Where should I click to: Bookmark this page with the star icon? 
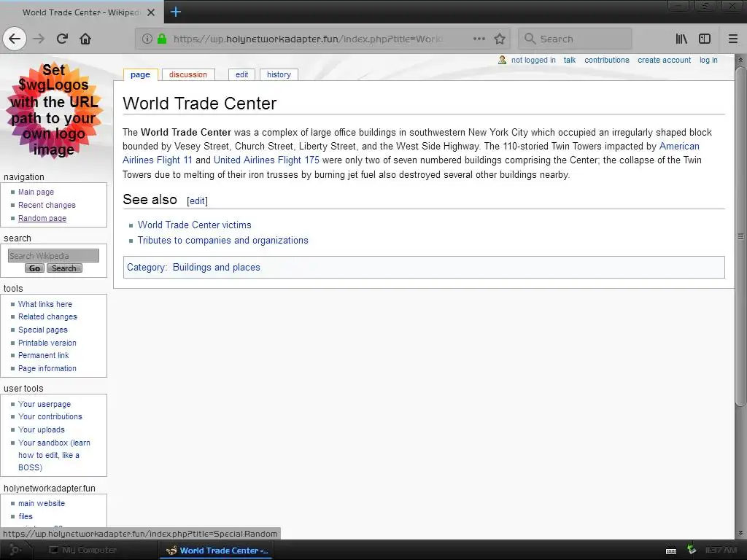tap(500, 39)
